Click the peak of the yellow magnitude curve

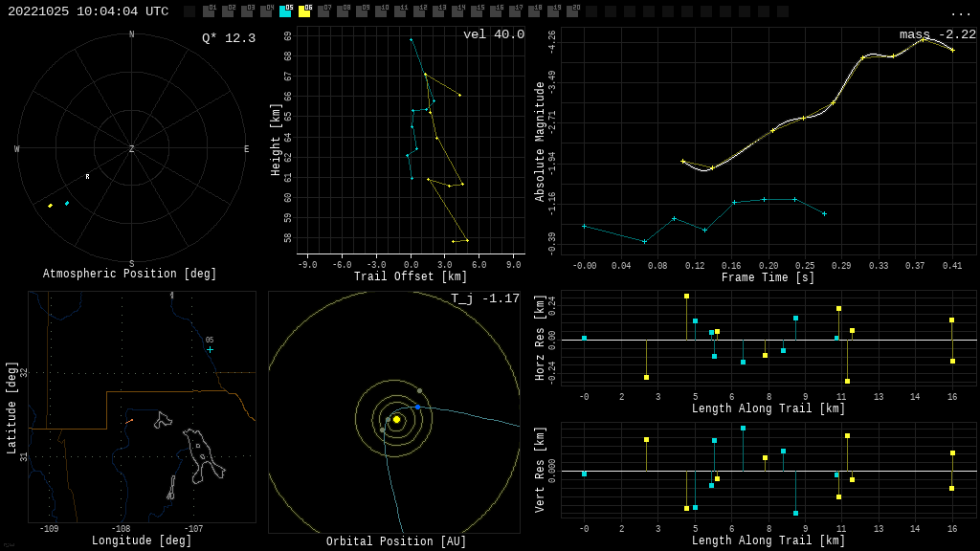924,39
